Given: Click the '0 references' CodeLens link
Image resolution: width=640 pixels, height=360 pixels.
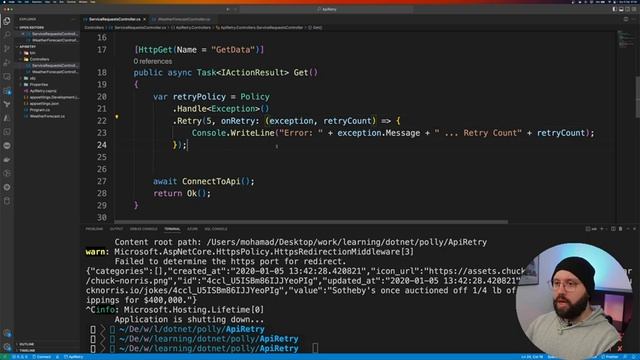Looking at the screenshot, I should (x=153, y=61).
